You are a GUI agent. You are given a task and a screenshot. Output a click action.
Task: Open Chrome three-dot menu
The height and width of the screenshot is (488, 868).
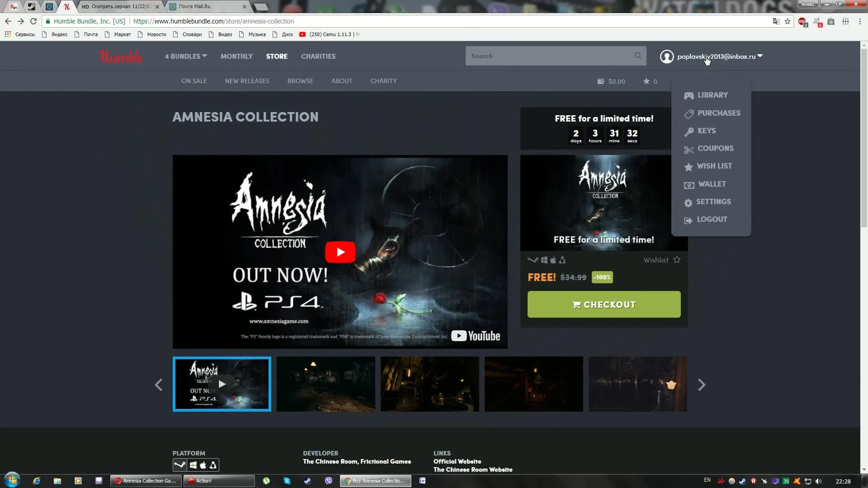pos(860,21)
